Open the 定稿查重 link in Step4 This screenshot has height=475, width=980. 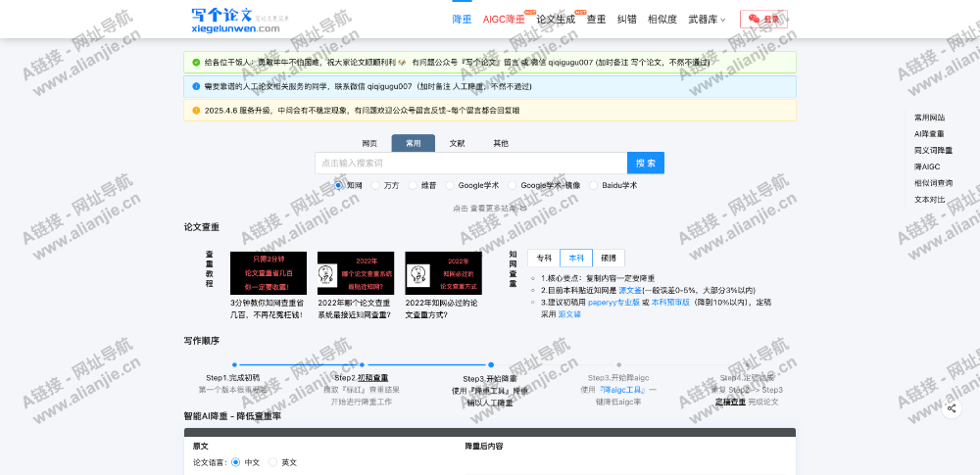(x=731, y=402)
